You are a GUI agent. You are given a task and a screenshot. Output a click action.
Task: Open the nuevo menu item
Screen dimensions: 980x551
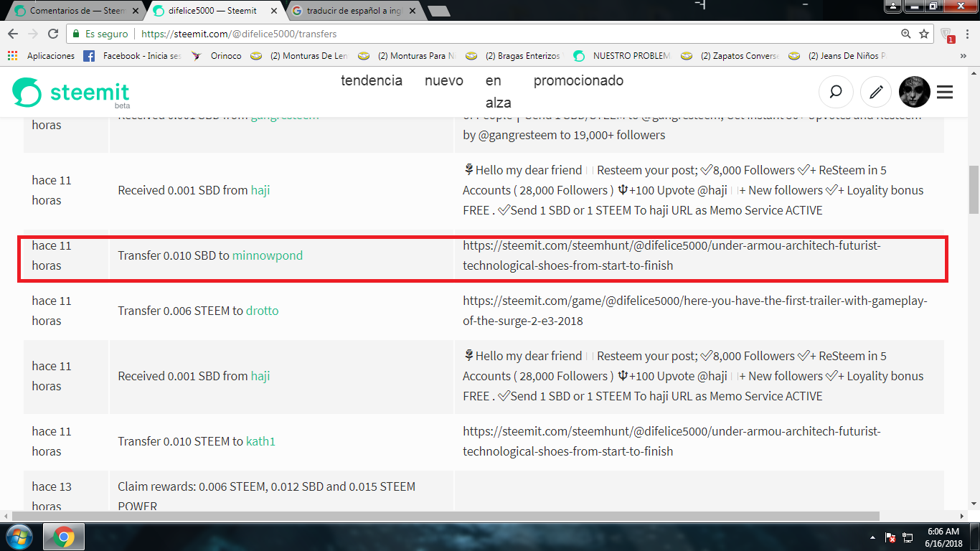(x=444, y=80)
